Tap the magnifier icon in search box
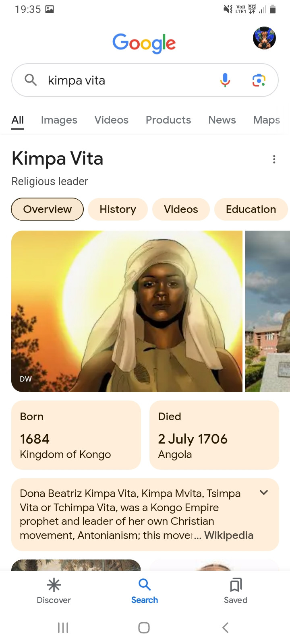Viewport: 290px width, 644px height. pyautogui.click(x=31, y=80)
